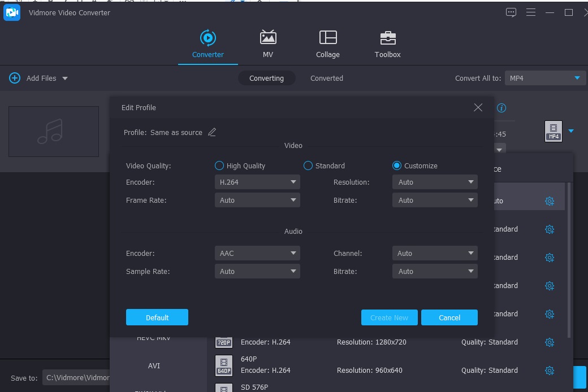Click the feedback chat icon in title bar
Viewport: 588px width, 392px height.
pos(511,12)
